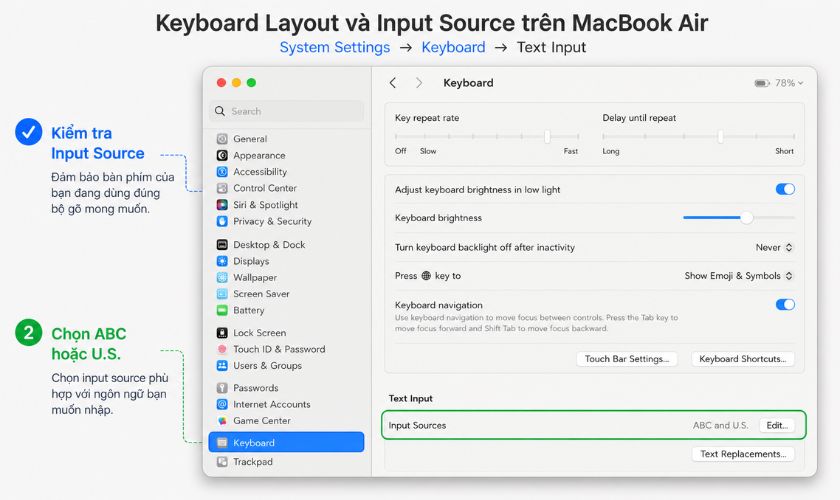Click the Internet Accounts @ icon
The image size is (840, 500).
pos(222,405)
